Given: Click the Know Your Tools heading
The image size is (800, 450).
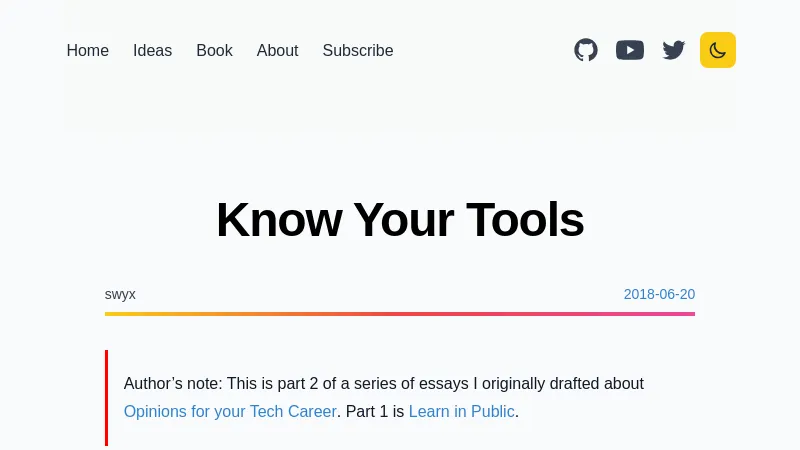Looking at the screenshot, I should (400, 220).
